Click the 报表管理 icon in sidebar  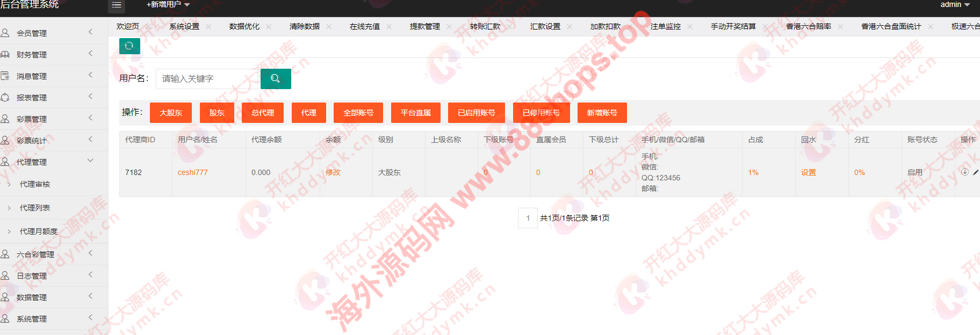point(5,97)
